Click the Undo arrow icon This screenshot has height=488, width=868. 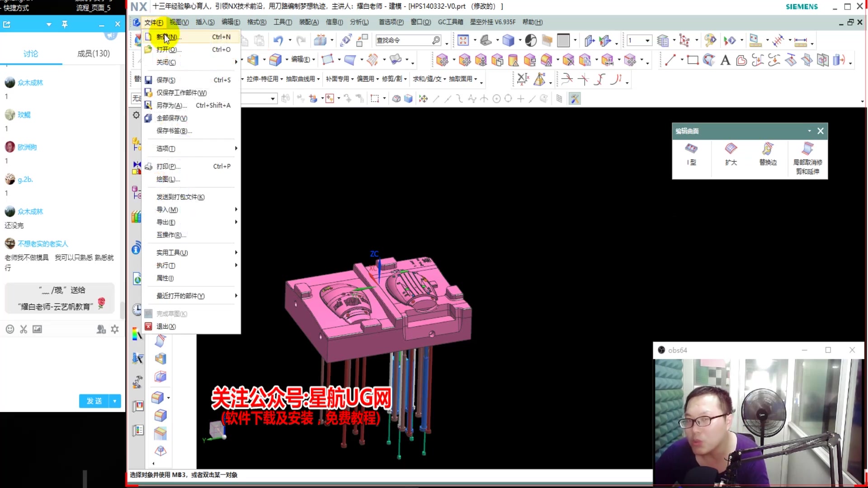(278, 41)
